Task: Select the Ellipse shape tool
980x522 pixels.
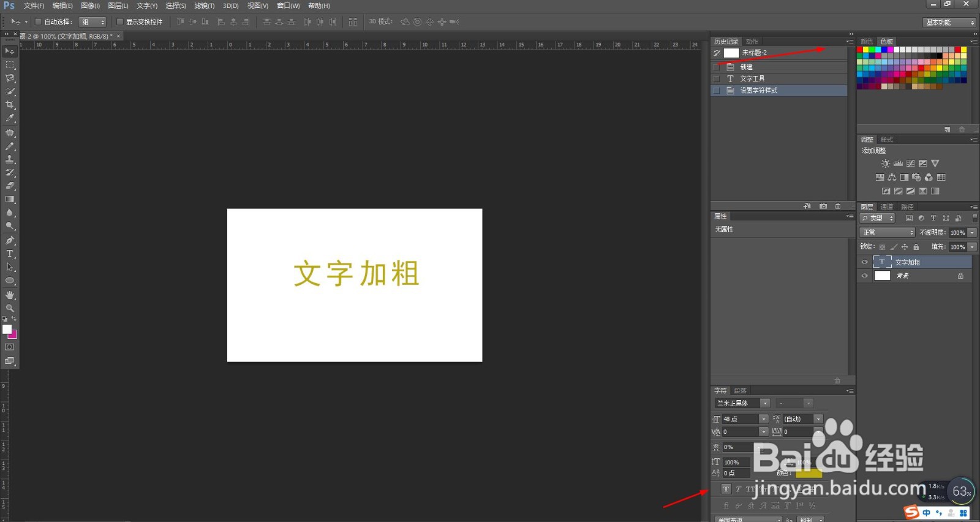Action: point(10,281)
